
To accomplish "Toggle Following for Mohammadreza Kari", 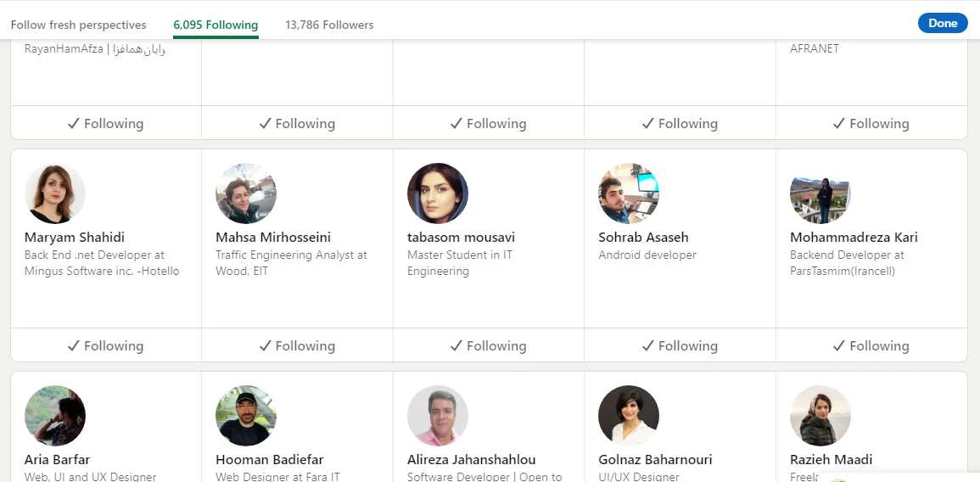I will click(871, 345).
